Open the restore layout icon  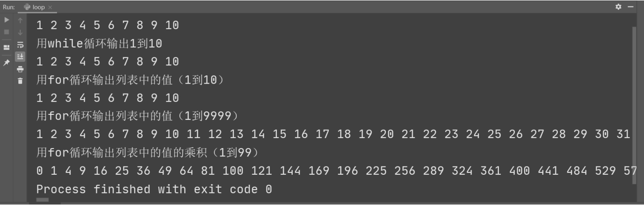point(7,48)
